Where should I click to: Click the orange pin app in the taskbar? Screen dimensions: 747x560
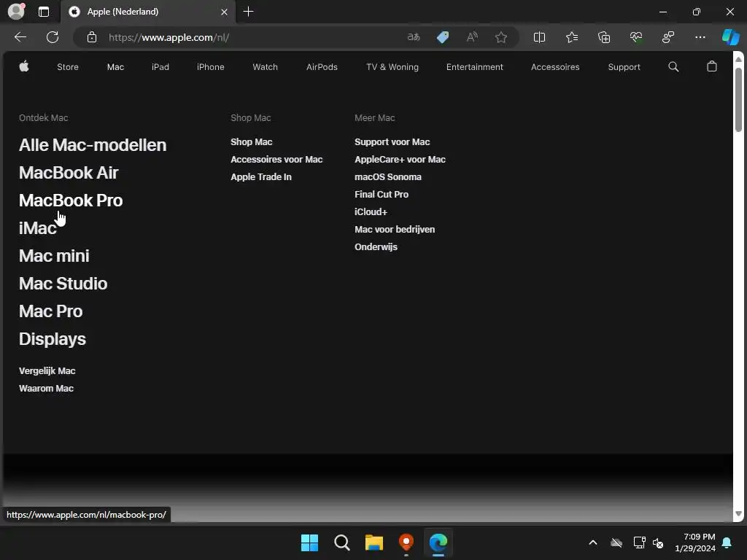point(406,542)
